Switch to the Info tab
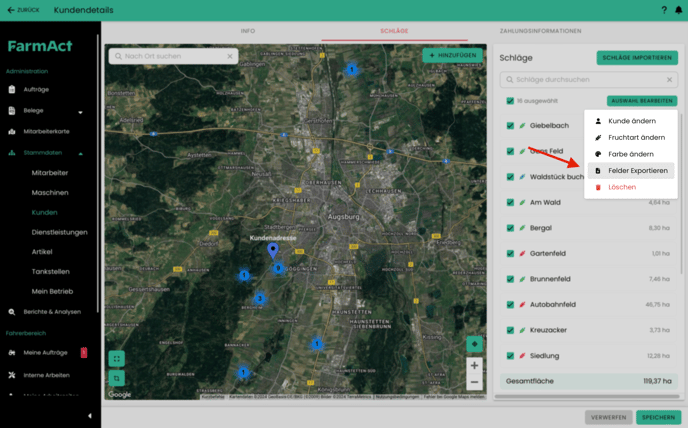Image resolution: width=688 pixels, height=428 pixels. pyautogui.click(x=247, y=31)
